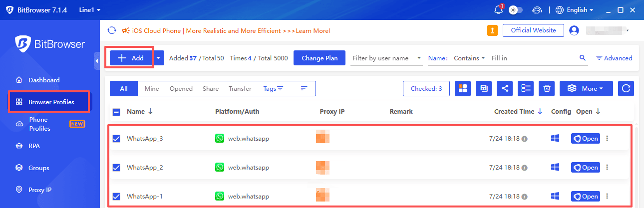Click the Change Plan button
The width and height of the screenshot is (644, 208).
click(x=320, y=58)
